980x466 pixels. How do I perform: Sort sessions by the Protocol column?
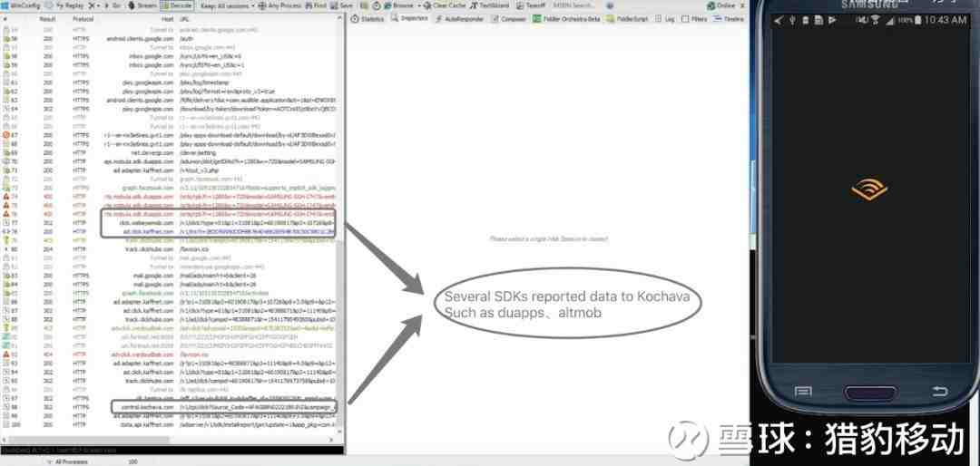coord(83,19)
